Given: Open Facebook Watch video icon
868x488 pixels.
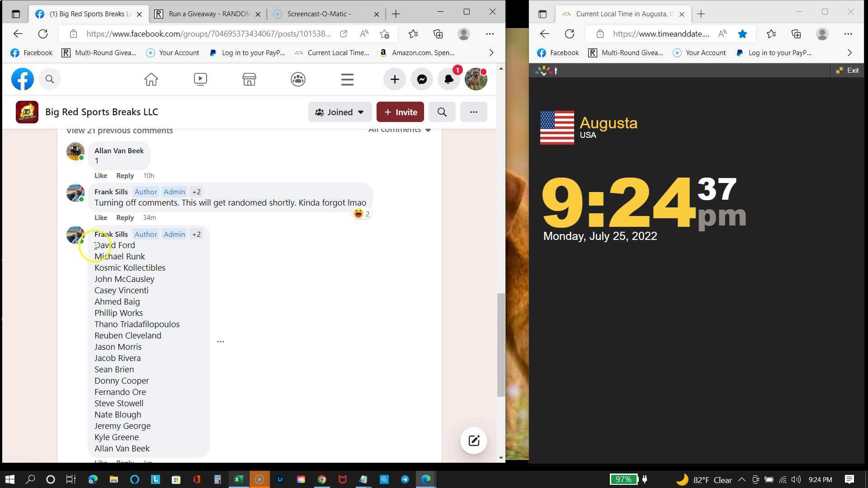Looking at the screenshot, I should [x=200, y=80].
